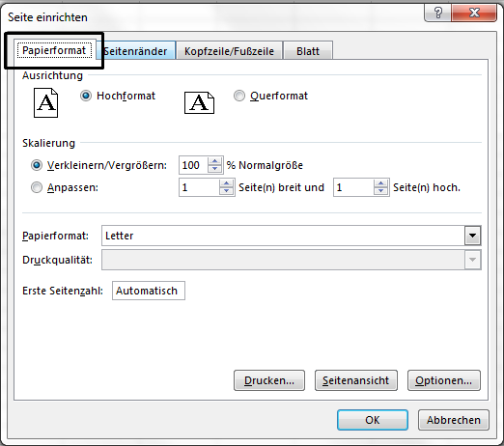Increase Seite(n) hoch with up arrow
Screen dimensions: 504x446
(x=381, y=183)
